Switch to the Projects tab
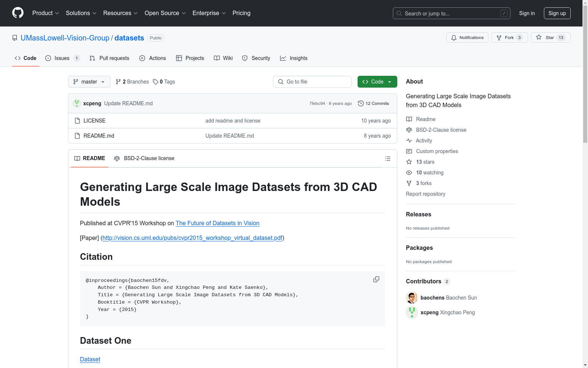588x368 pixels. 190,58
